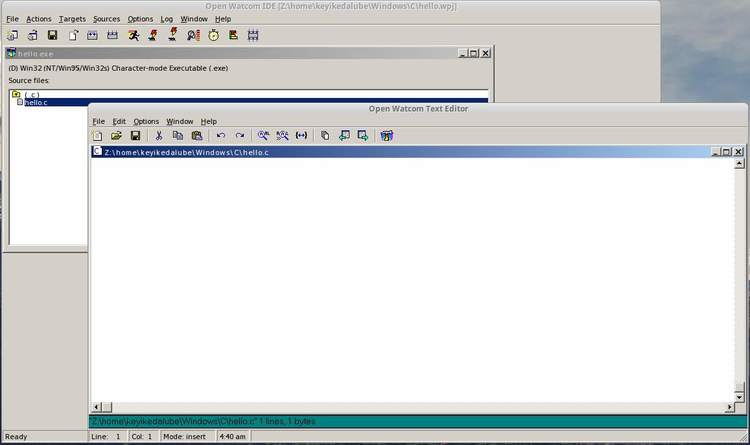This screenshot has width=750, height=445.
Task: Click the 'Col: 1' status bar field
Action: point(142,436)
